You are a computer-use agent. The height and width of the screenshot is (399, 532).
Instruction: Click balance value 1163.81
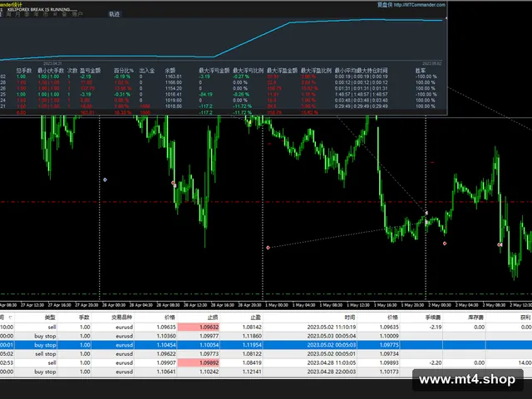pyautogui.click(x=174, y=76)
